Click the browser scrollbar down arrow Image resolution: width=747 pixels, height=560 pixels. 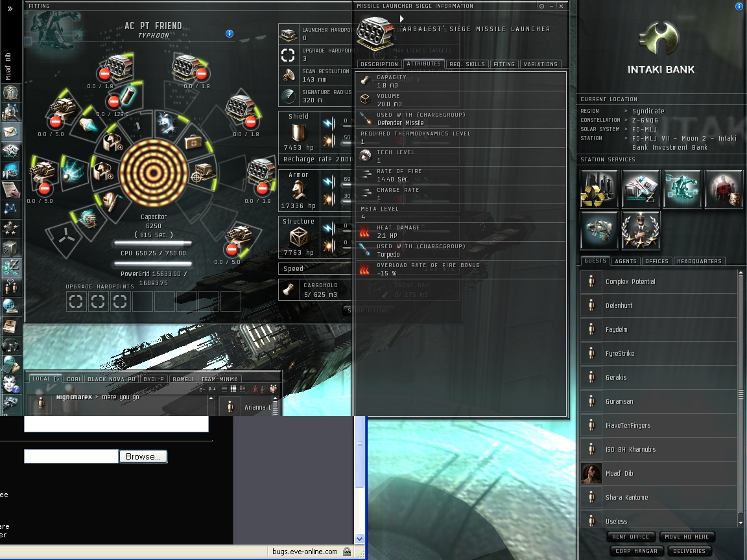click(x=360, y=539)
